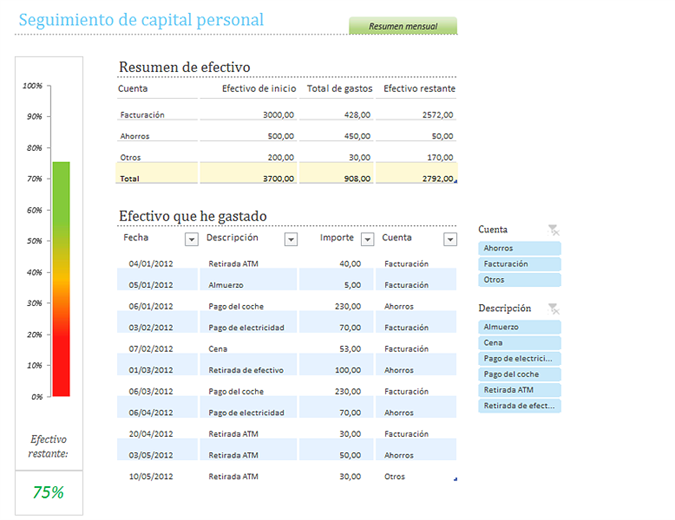Select the date 10/05/2012
This screenshot has height=520, width=675.
(x=151, y=477)
